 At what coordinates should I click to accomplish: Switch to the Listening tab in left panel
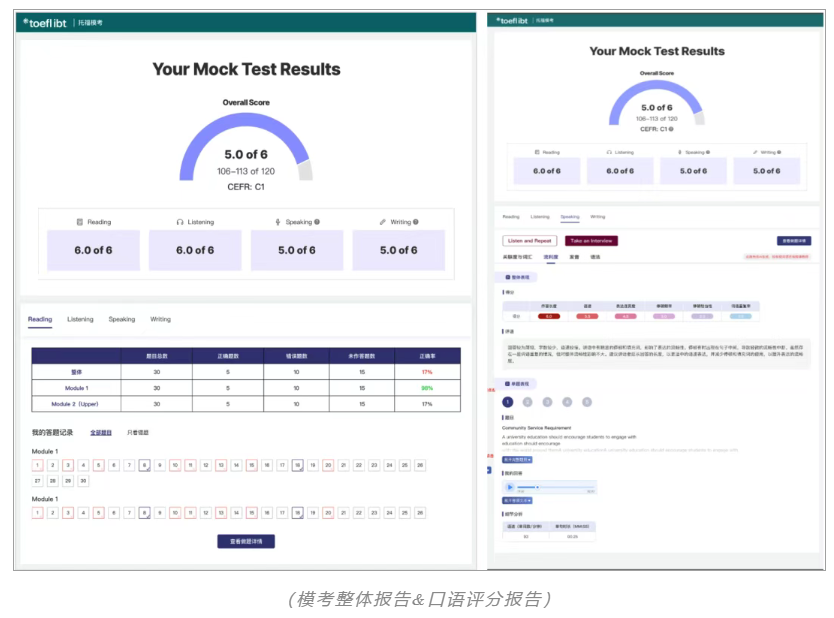(80, 320)
